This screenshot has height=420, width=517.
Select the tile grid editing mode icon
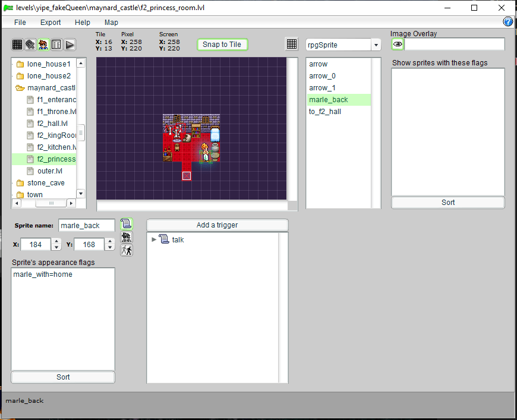tap(17, 45)
